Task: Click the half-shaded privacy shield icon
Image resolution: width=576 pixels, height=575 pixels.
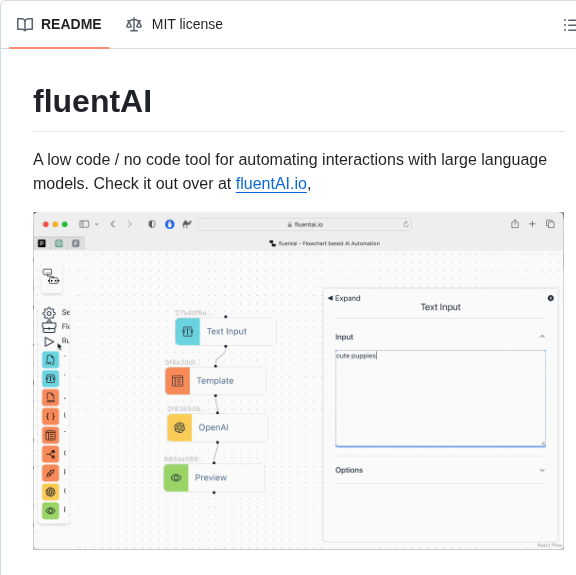Action: click(152, 224)
